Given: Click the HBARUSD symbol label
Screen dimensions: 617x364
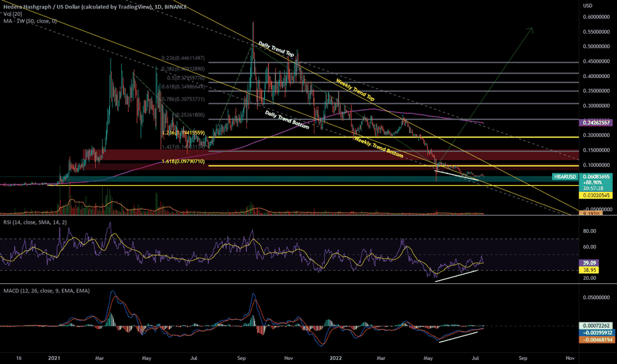Looking at the screenshot, I should [x=565, y=177].
